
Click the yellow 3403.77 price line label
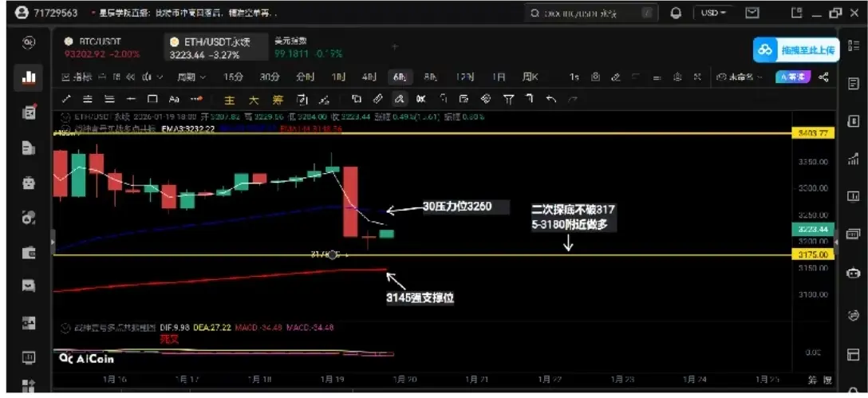(x=813, y=133)
